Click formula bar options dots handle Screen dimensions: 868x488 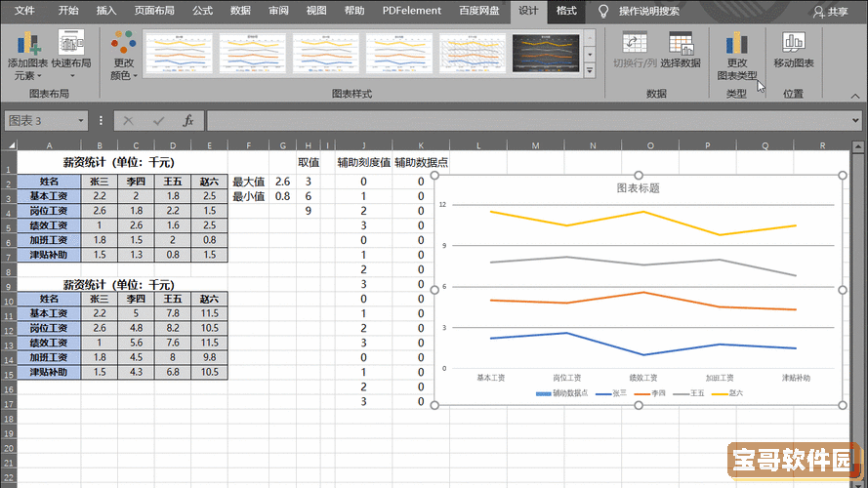101,121
